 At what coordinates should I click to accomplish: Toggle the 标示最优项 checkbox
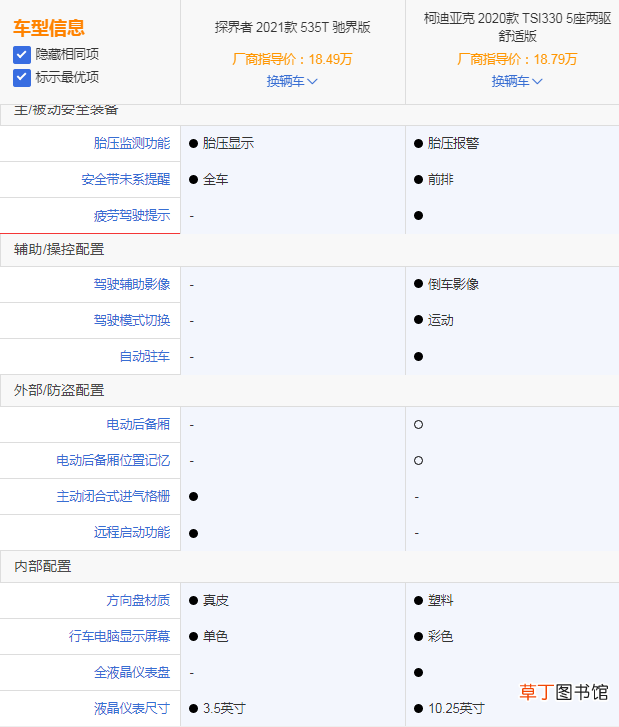[22, 77]
